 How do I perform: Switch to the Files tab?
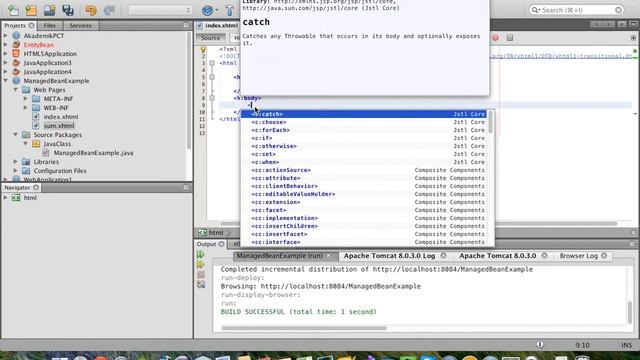click(x=50, y=25)
